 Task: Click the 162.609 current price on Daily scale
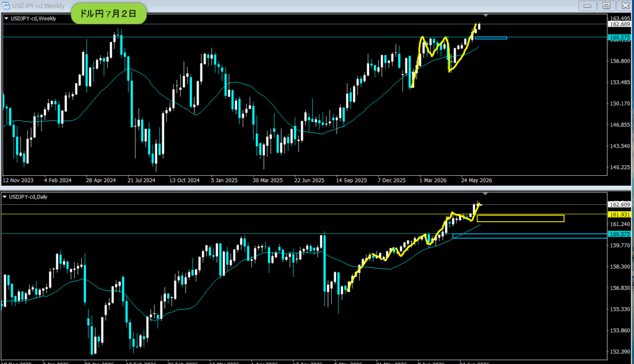pos(619,205)
